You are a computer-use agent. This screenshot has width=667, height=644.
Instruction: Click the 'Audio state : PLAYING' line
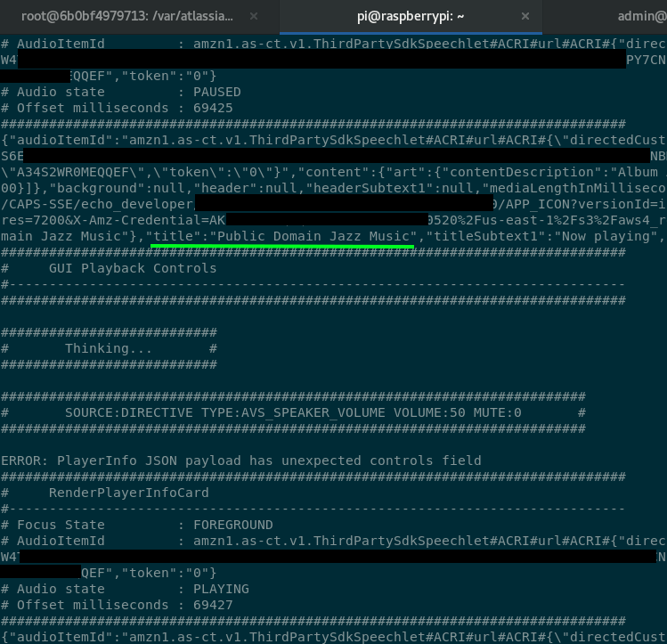coord(125,589)
